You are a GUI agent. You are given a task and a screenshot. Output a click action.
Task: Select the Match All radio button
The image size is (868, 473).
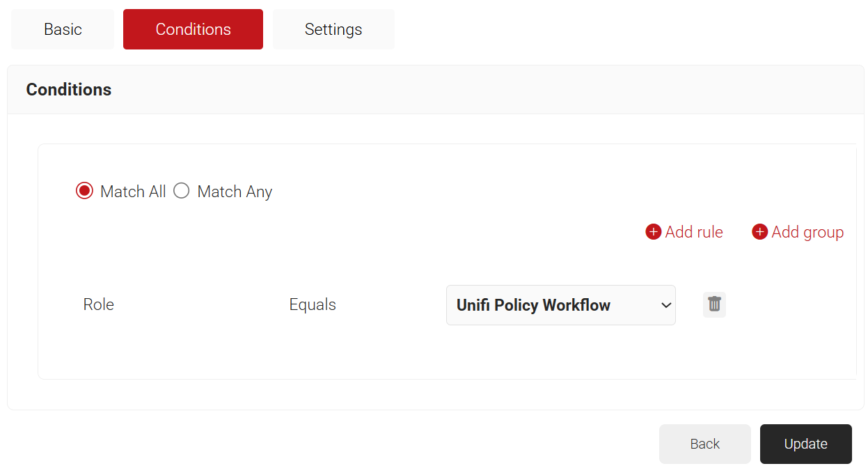(84, 191)
